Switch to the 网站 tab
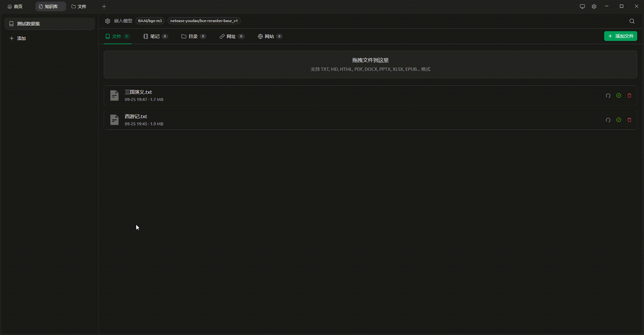Screen dimensions: 644x335 [269, 36]
